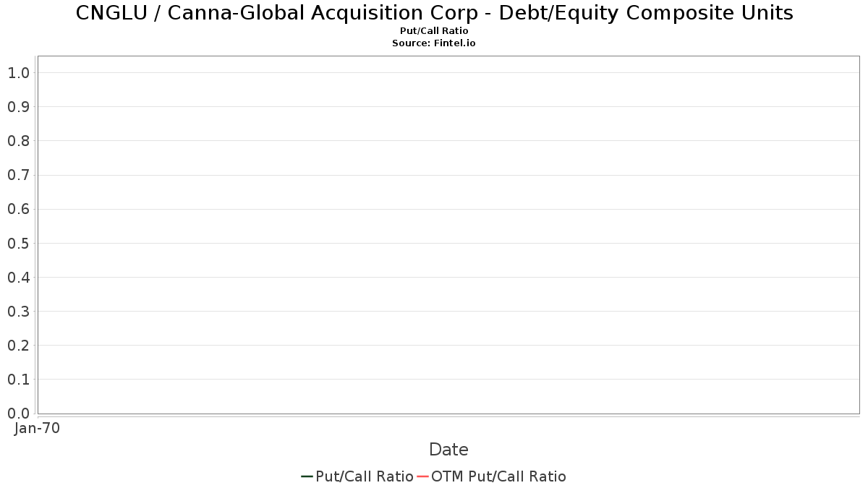Click the Date axis title

coord(448,450)
